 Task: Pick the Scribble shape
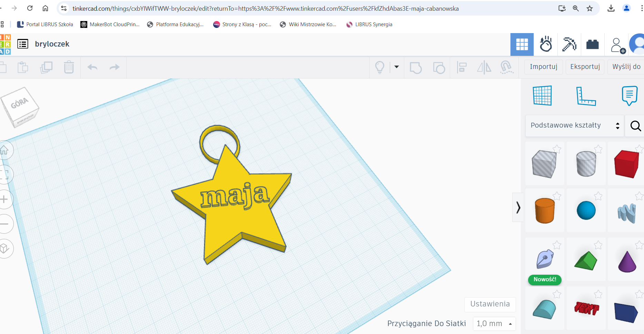pos(627,213)
